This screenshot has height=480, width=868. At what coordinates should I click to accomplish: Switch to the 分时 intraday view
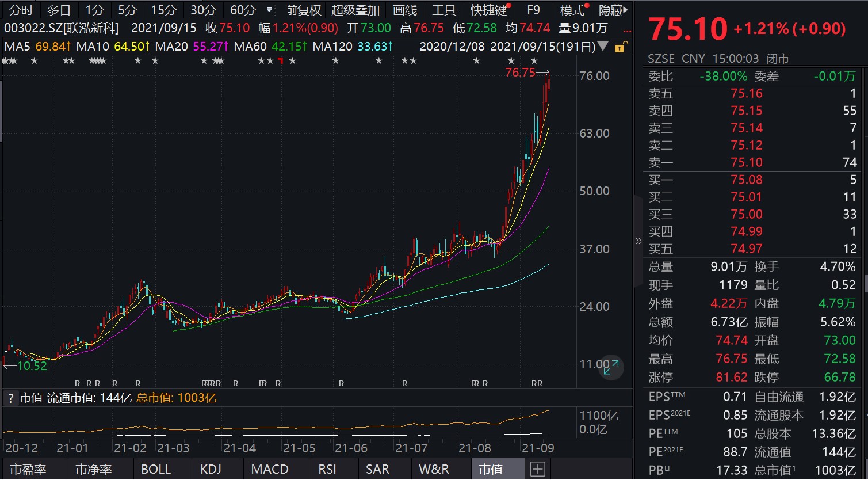coord(19,10)
